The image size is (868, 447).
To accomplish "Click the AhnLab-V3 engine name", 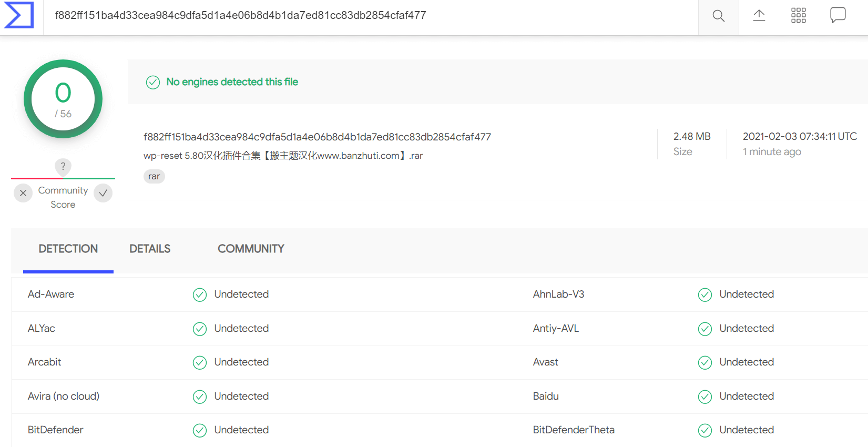I will [558, 294].
